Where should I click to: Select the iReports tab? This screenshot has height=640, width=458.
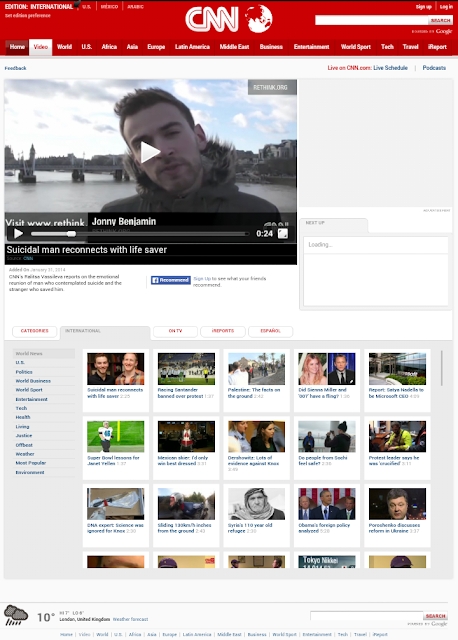coord(223,331)
